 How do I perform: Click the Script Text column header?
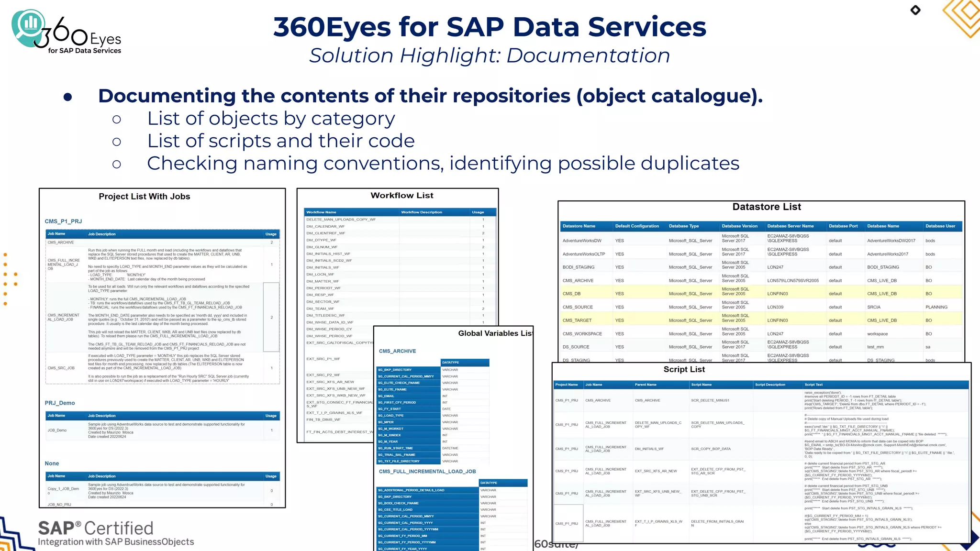click(813, 385)
